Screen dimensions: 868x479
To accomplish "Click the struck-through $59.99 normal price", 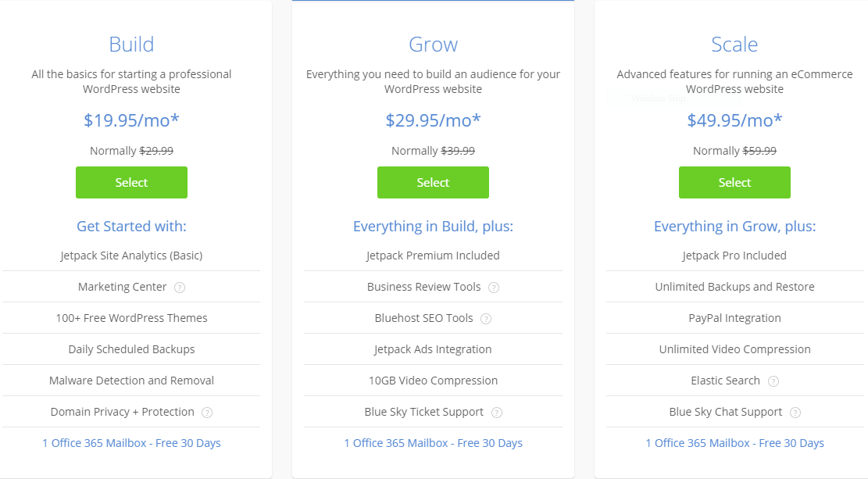I will [759, 151].
